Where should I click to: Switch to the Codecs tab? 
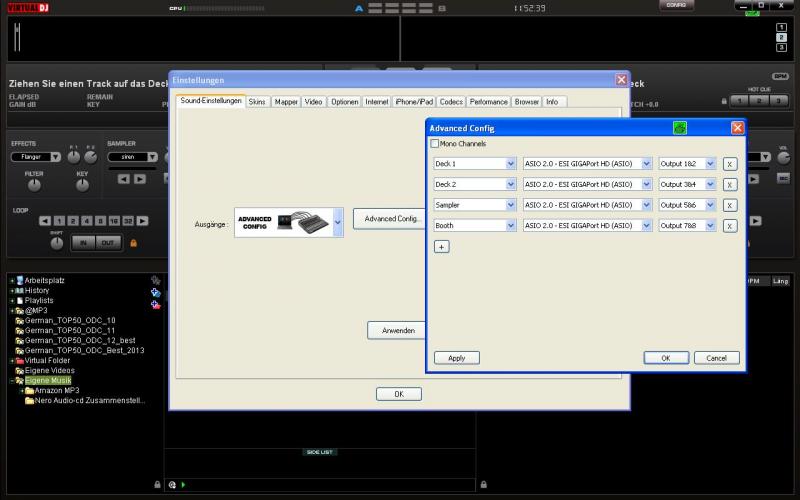(451, 102)
